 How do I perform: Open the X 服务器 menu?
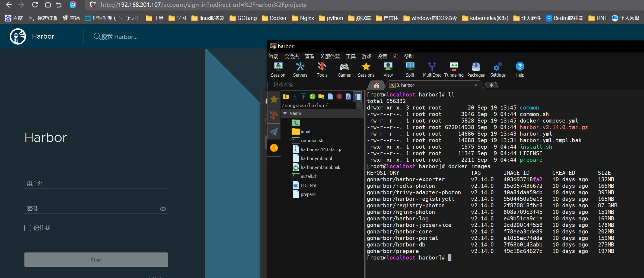[330, 56]
